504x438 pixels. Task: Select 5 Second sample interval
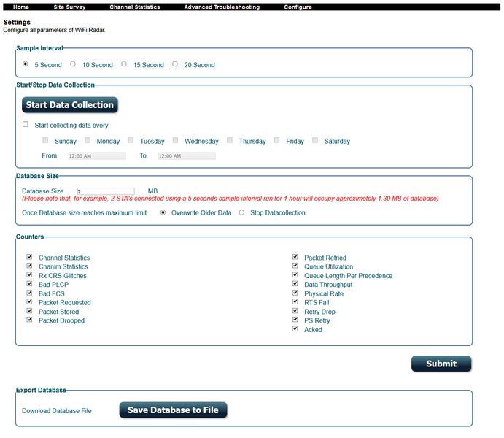(26, 64)
